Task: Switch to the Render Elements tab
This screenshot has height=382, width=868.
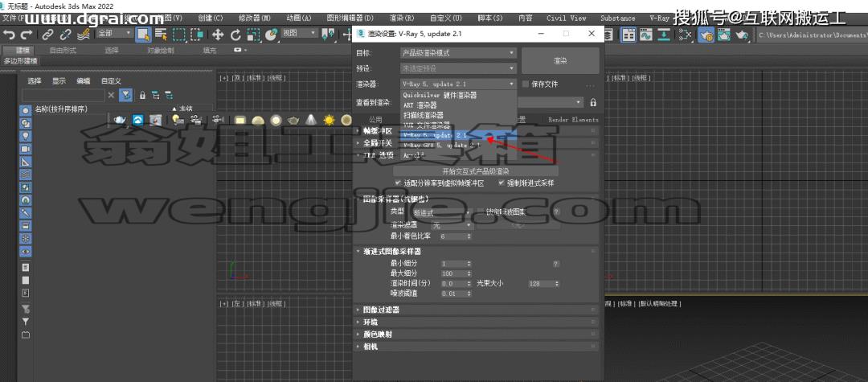Action: (574, 120)
